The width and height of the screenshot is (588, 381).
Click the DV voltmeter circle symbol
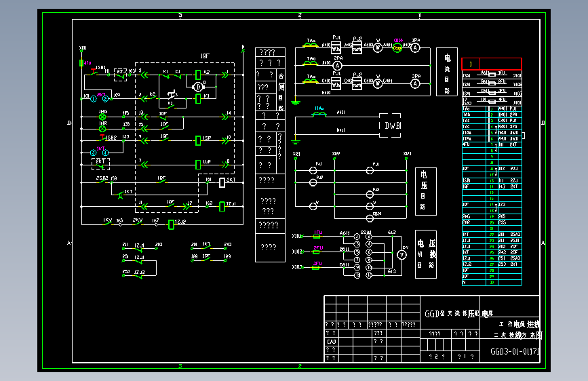(x=401, y=255)
